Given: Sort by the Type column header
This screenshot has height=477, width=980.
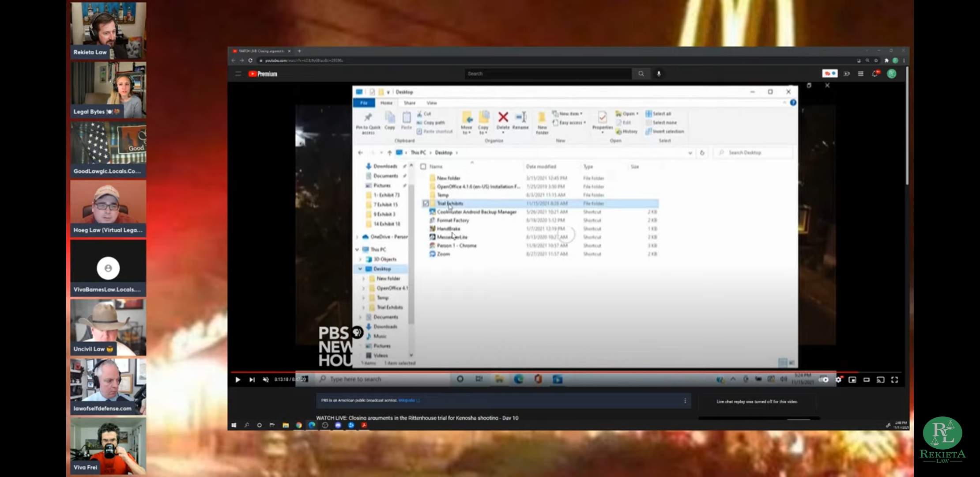Looking at the screenshot, I should pos(588,167).
